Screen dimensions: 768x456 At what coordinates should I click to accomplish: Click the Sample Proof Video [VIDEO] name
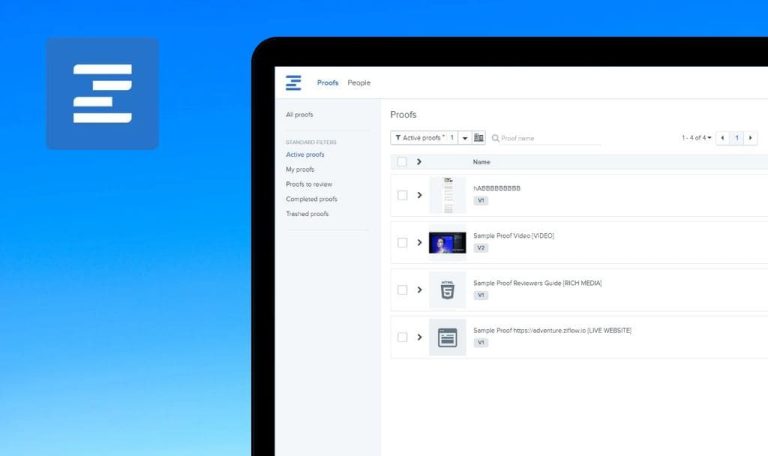coord(514,236)
